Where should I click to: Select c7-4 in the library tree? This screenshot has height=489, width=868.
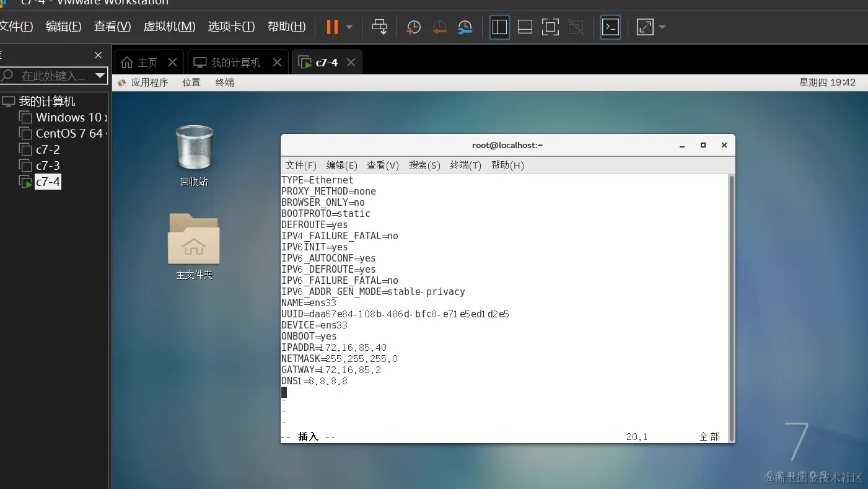pyautogui.click(x=40, y=182)
